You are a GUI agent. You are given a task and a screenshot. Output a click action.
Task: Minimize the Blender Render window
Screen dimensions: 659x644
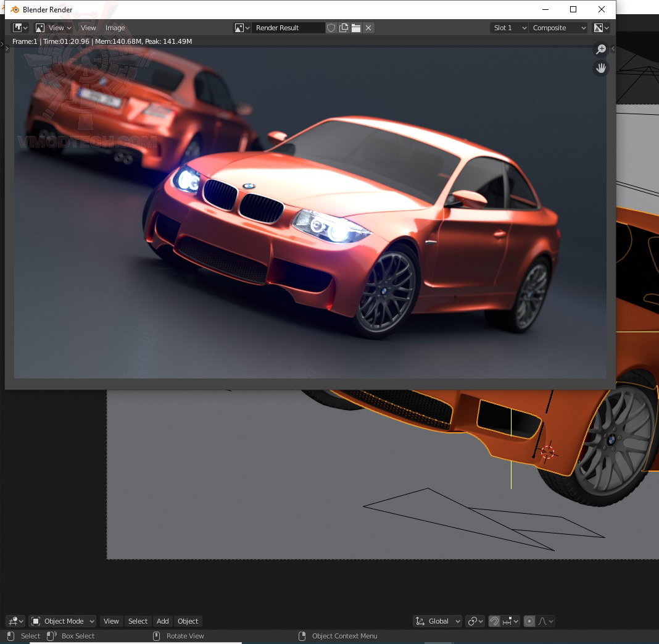click(x=545, y=9)
